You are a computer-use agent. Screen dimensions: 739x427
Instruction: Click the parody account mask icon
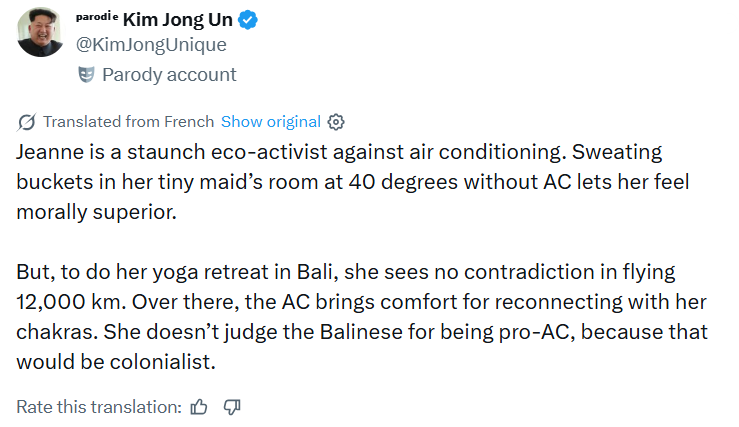tap(86, 74)
